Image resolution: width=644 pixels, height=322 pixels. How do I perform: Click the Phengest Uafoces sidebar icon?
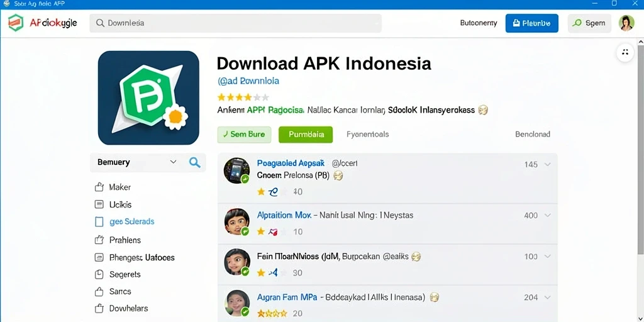[x=99, y=257]
